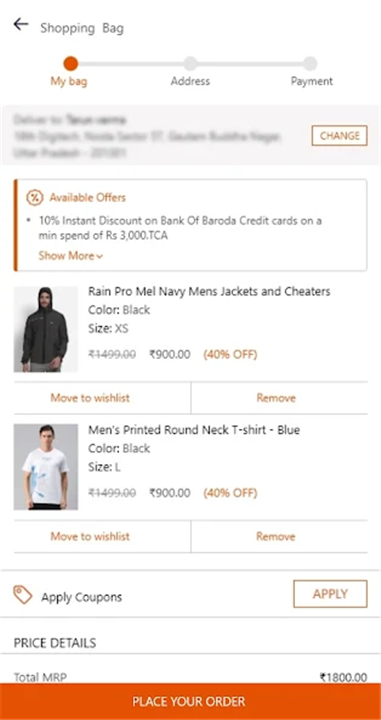The height and width of the screenshot is (720, 381).
Task: Open the My bag step label
Action: point(69,82)
